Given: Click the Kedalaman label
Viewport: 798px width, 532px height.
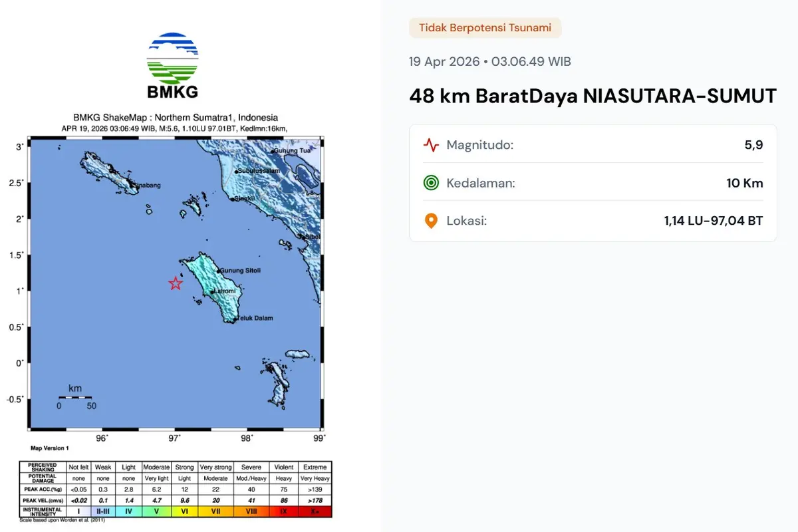Looking at the screenshot, I should click(481, 183).
